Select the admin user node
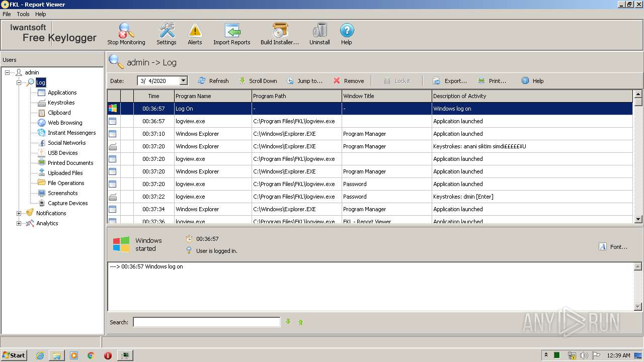 pyautogui.click(x=32, y=72)
